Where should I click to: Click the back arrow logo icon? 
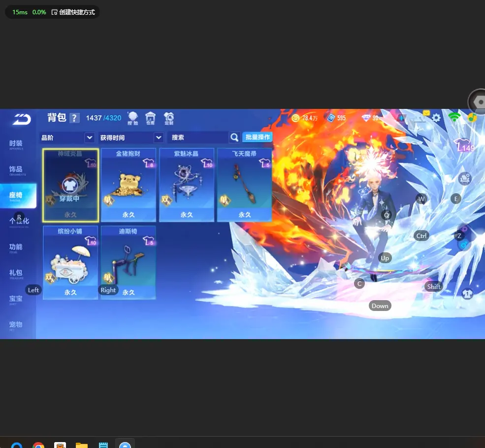(x=22, y=119)
